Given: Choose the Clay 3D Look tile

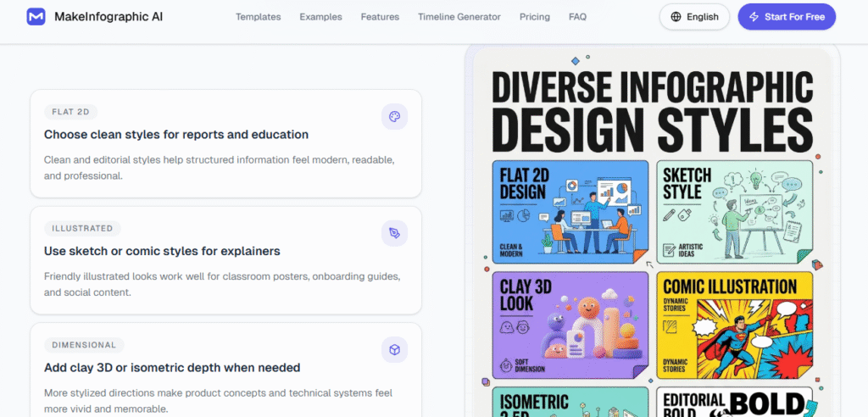Looking at the screenshot, I should click(570, 324).
